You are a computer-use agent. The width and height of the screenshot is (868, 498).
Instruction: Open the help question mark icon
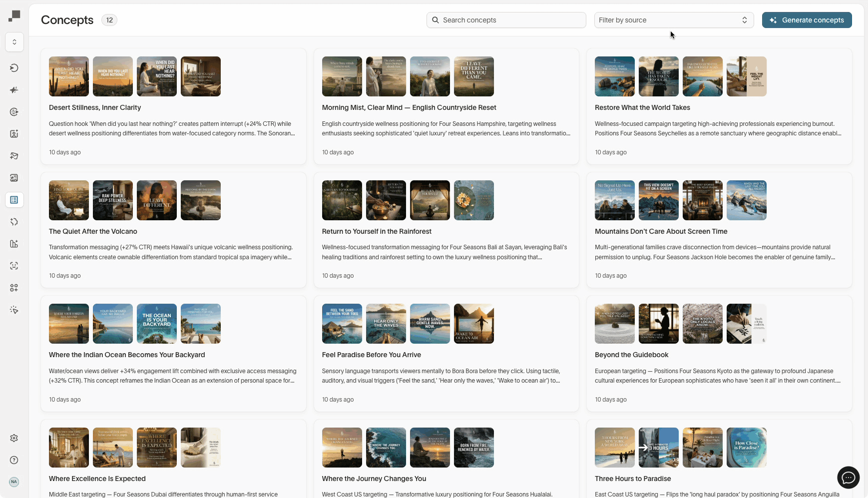(14, 460)
